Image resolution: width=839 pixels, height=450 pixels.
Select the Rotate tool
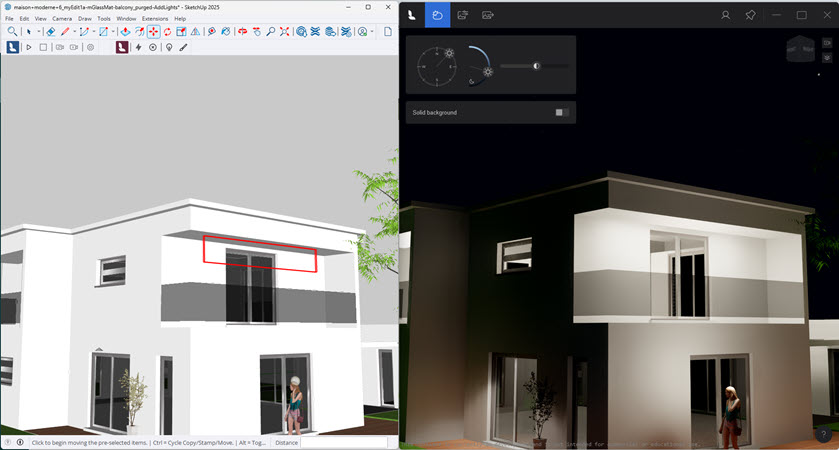(x=167, y=32)
